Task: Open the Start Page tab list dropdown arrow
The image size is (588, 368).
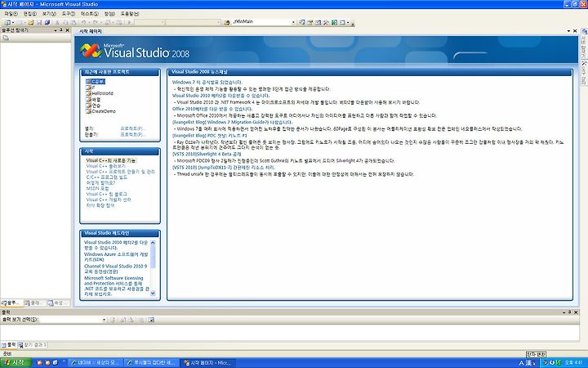Action: click(x=568, y=31)
